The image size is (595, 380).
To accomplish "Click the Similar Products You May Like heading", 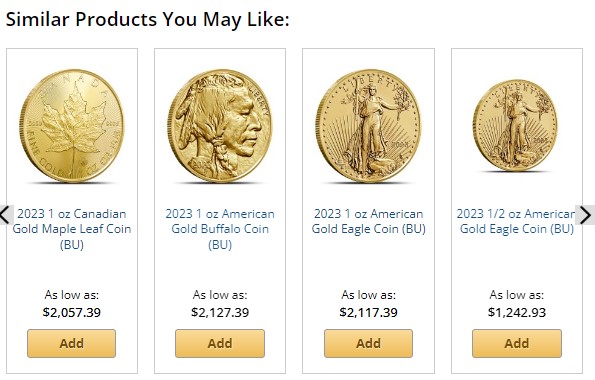I will [148, 19].
